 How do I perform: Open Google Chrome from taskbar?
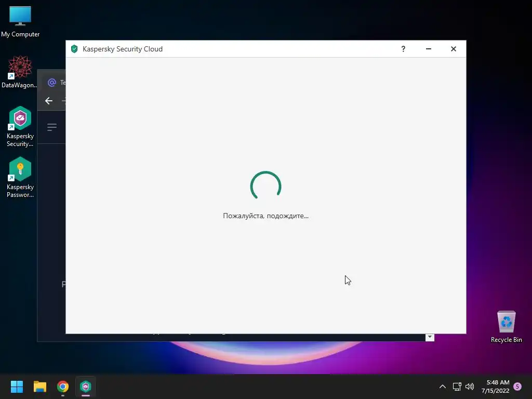coord(63,387)
